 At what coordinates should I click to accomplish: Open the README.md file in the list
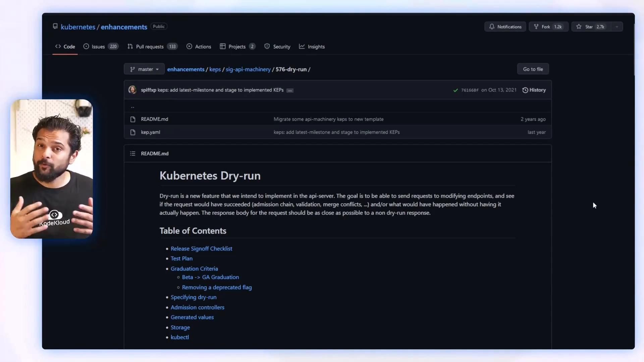155,119
